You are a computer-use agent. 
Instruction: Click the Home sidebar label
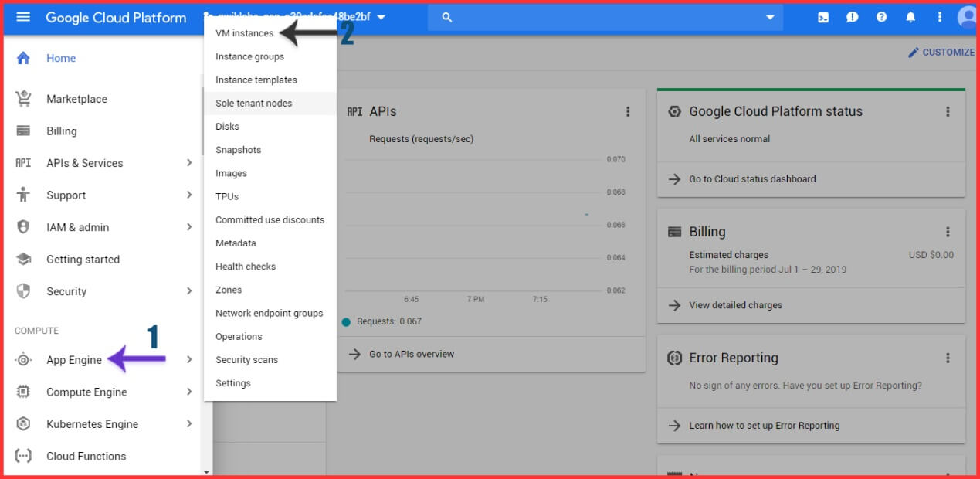(x=61, y=58)
